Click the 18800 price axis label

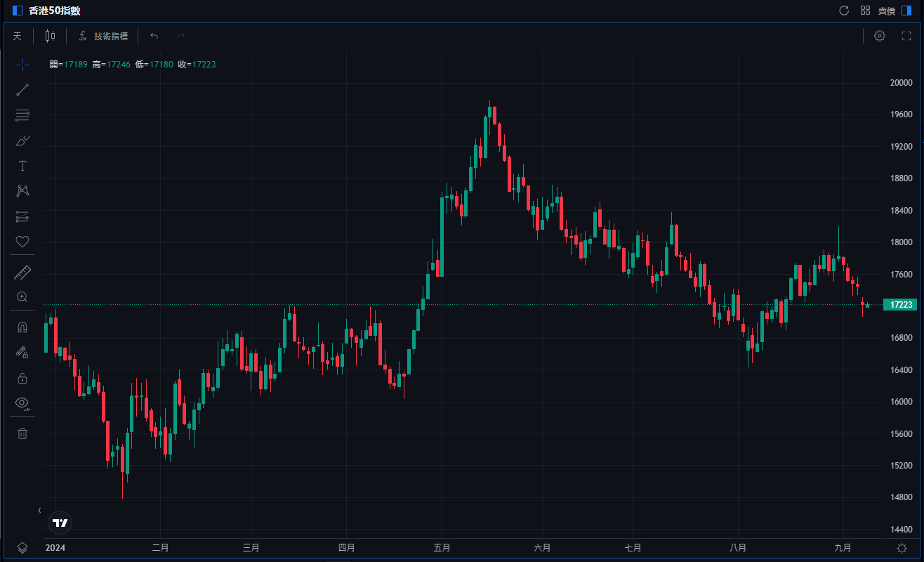900,178
